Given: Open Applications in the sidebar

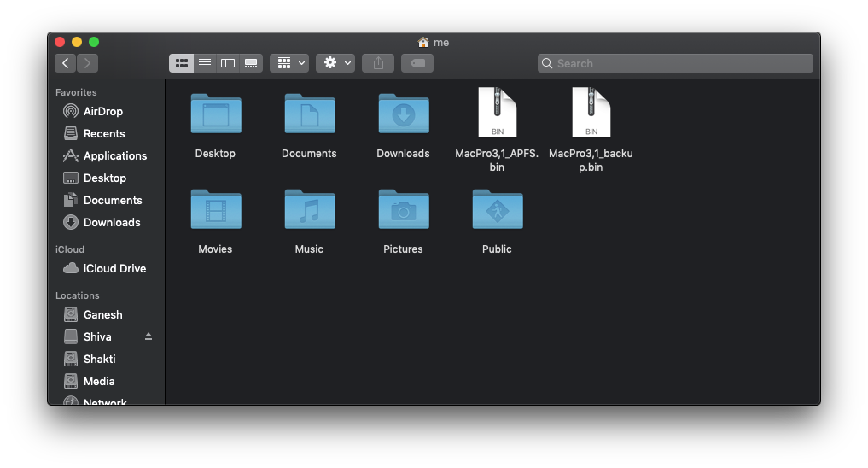Looking at the screenshot, I should pyautogui.click(x=107, y=155).
